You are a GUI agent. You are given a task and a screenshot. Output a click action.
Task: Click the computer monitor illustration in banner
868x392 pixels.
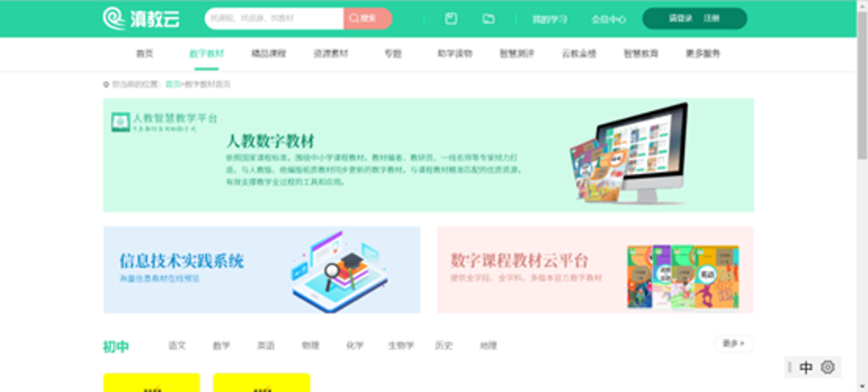click(644, 152)
